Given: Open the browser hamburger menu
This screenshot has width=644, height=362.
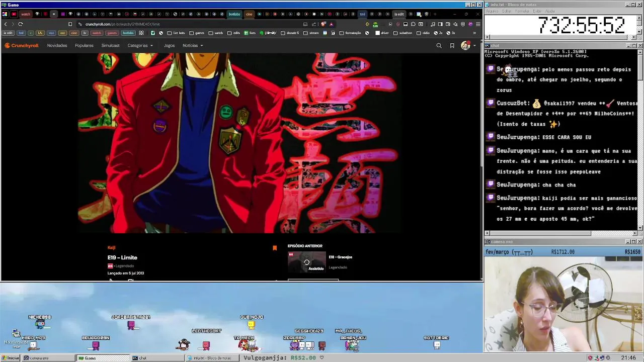Looking at the screenshot, I should [x=477, y=24].
